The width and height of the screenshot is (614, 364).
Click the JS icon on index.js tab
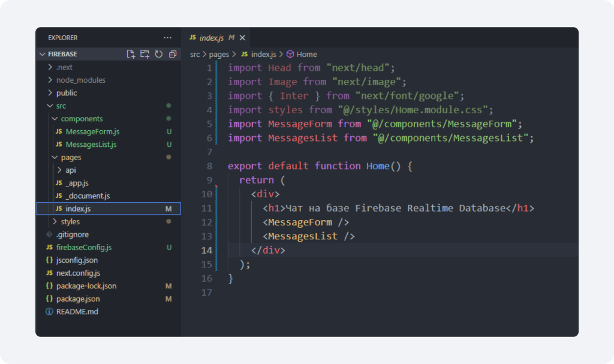(x=192, y=37)
